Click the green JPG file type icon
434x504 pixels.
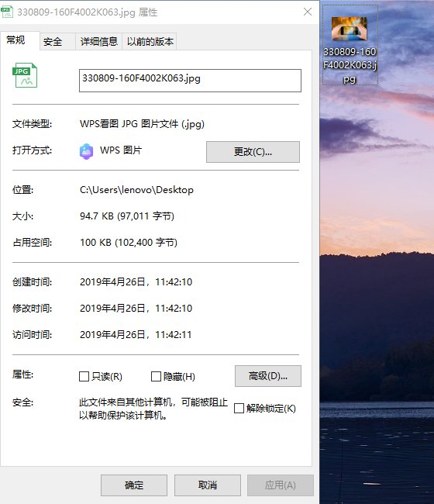point(25,75)
